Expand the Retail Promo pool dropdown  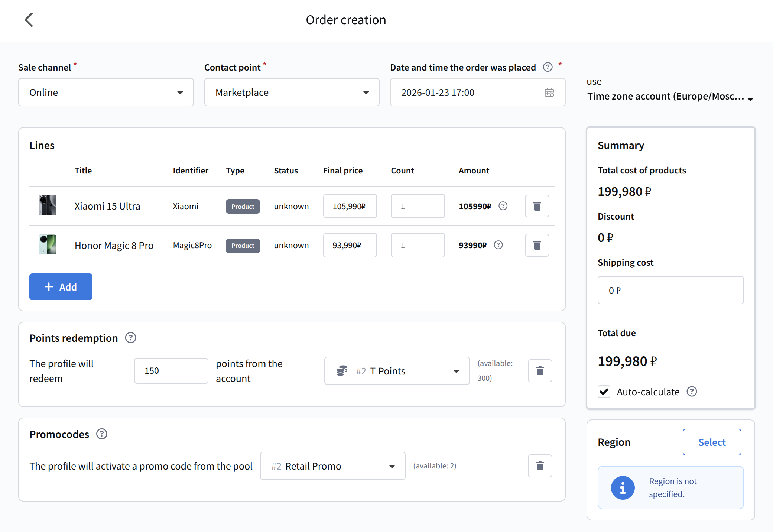click(x=332, y=466)
